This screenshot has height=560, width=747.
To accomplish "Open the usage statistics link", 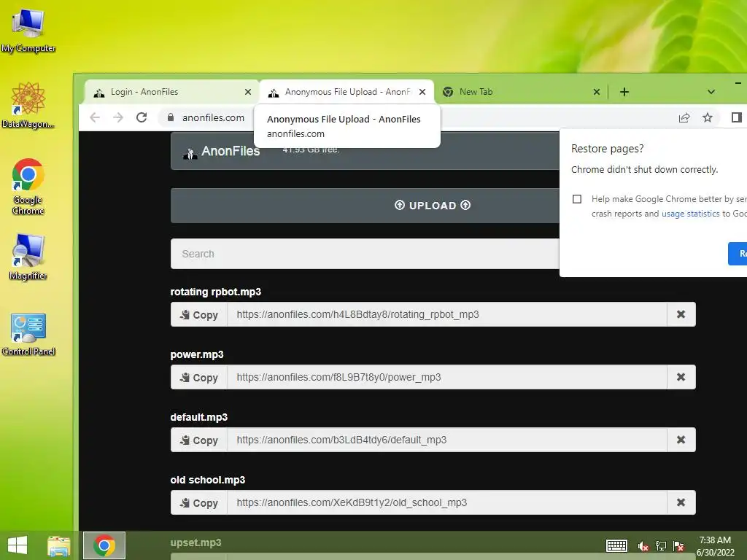I will tap(690, 214).
